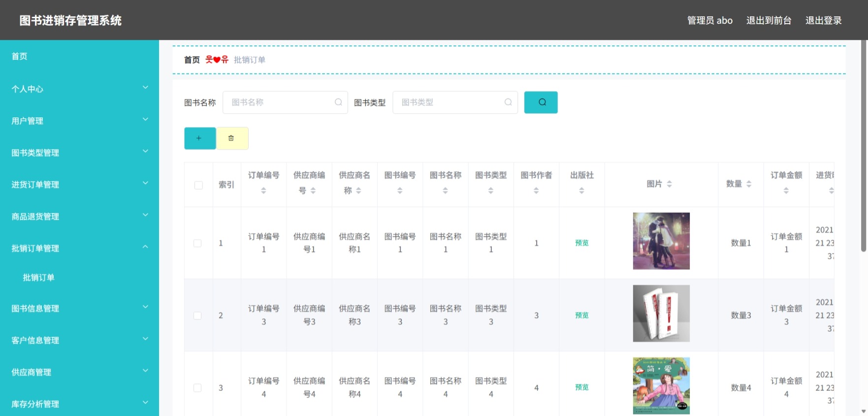This screenshot has width=868, height=416.
Task: Expand 商品退货管理 menu chevron
Action: coord(145,215)
